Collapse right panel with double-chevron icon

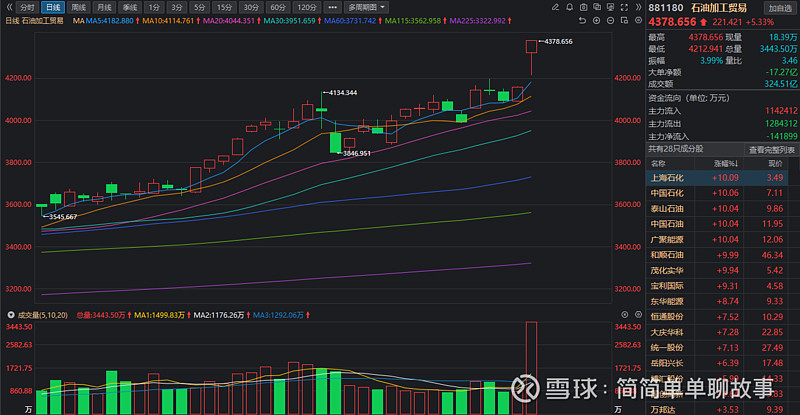(638, 7)
